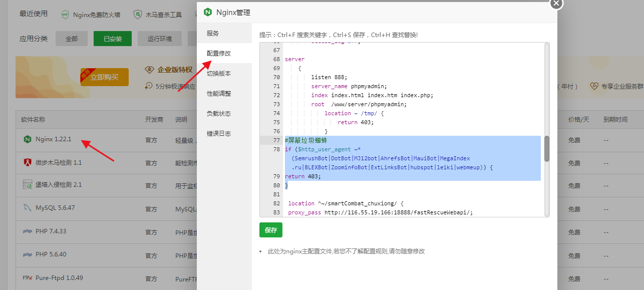The height and width of the screenshot is (290, 644).
Task: Click 官方 developer in MySQL row
Action: pyautogui.click(x=151, y=208)
